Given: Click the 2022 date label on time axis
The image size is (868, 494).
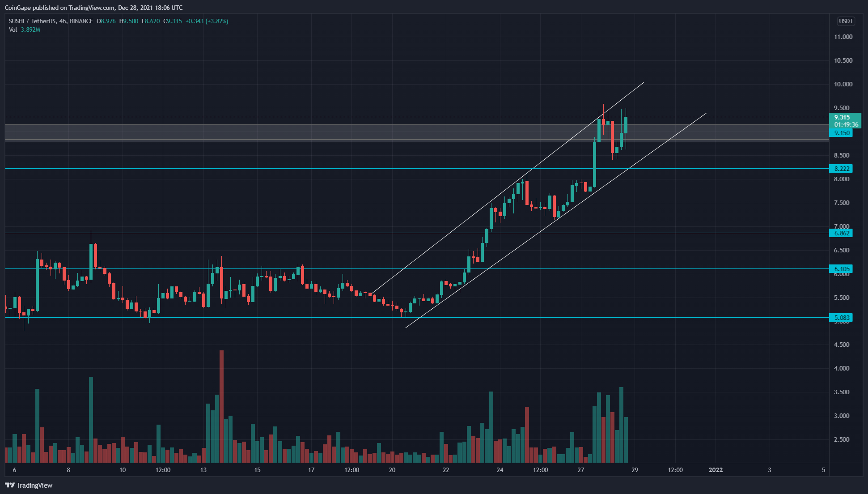Looking at the screenshot, I should click(x=716, y=470).
